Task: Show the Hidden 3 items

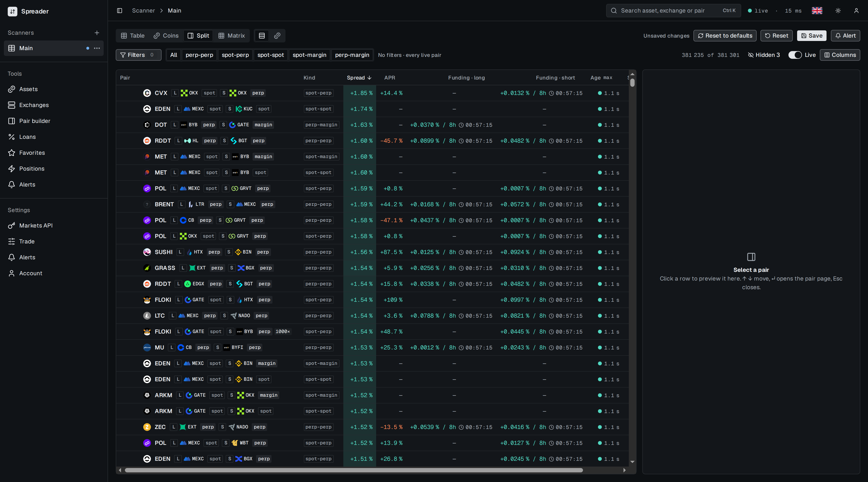Action: 764,55
